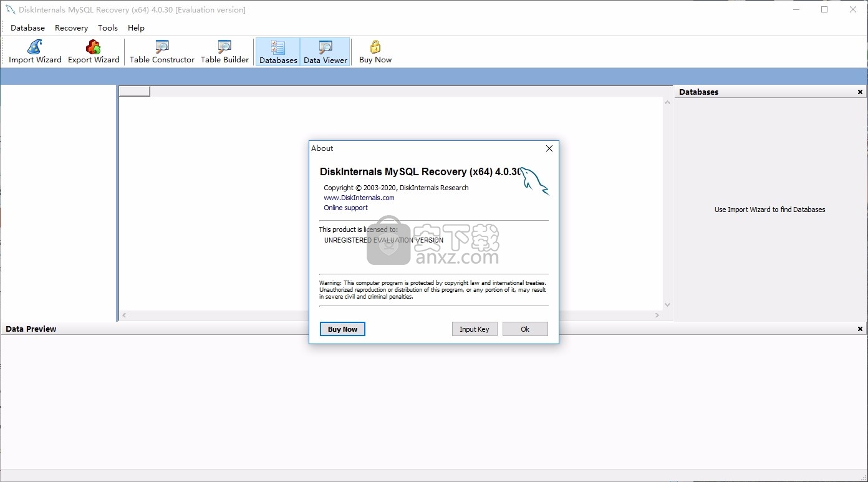The image size is (868, 482).
Task: Click the application icon in title bar
Action: tap(10, 9)
